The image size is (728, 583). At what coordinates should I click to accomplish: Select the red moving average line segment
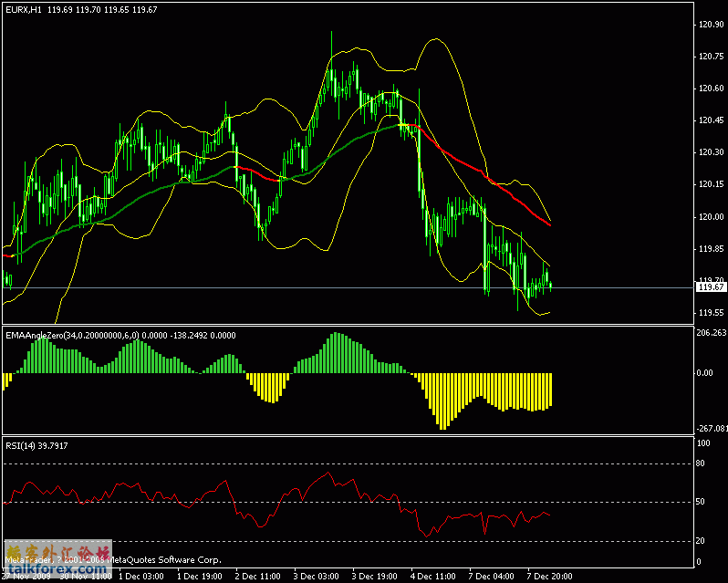coord(474,166)
